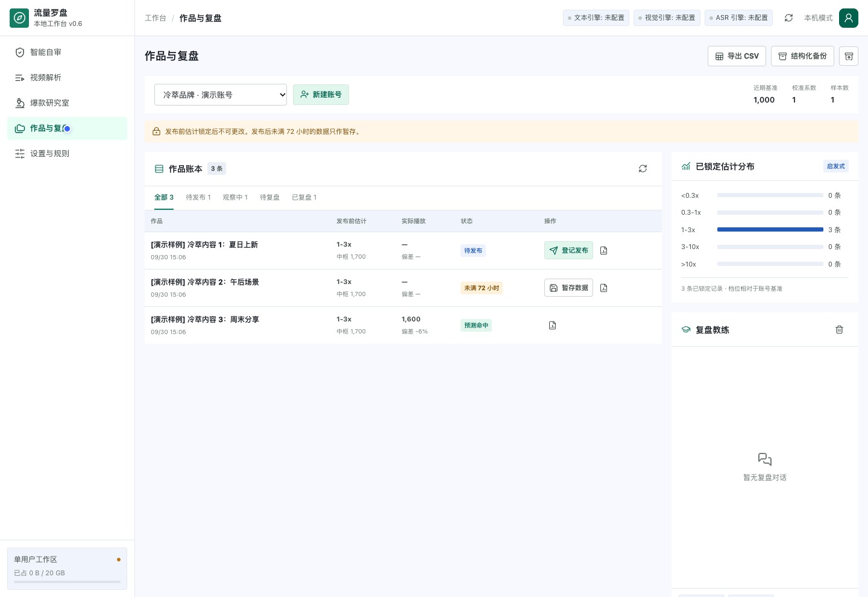Click the 结构化备份 button
The width and height of the screenshot is (868, 597).
tap(803, 56)
